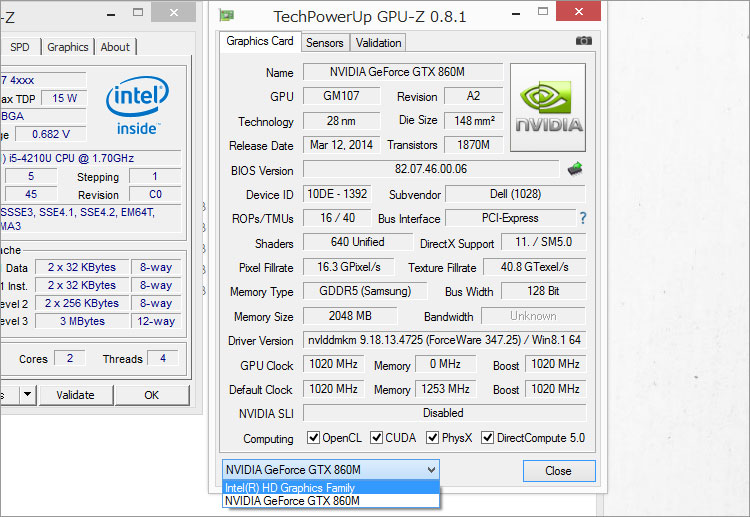Click the Name field NVIDIA GeForce GTX 860M

point(403,72)
